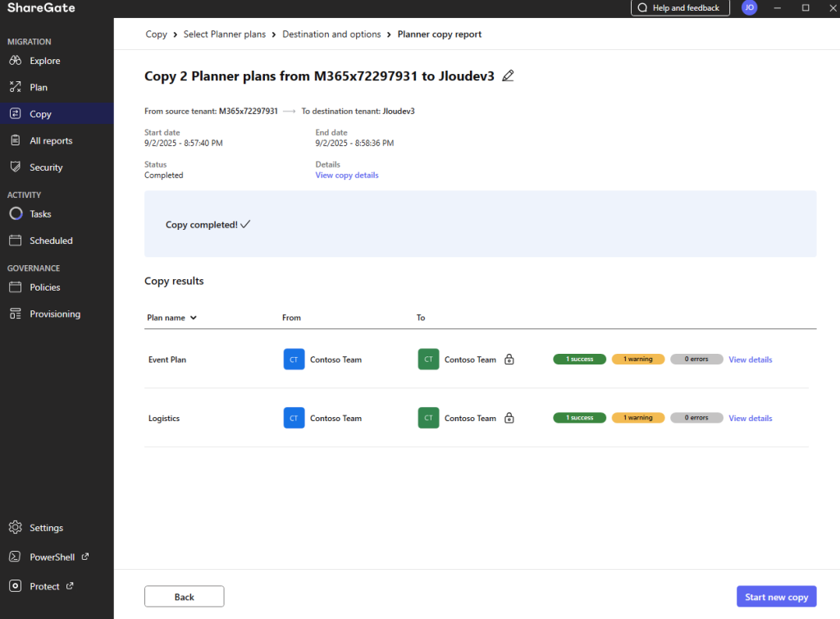
Task: Click the Policies sidebar icon
Action: point(15,287)
